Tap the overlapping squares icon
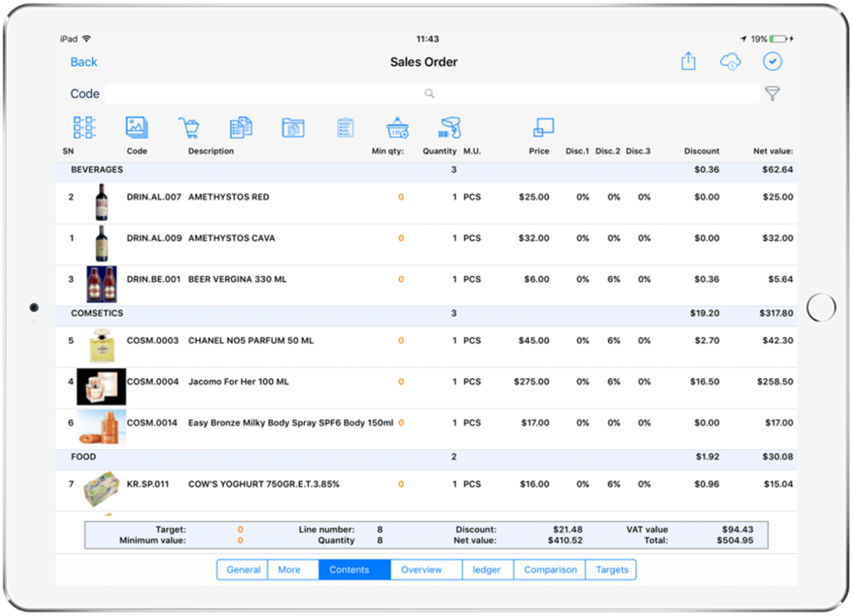This screenshot has height=616, width=853. tap(544, 128)
